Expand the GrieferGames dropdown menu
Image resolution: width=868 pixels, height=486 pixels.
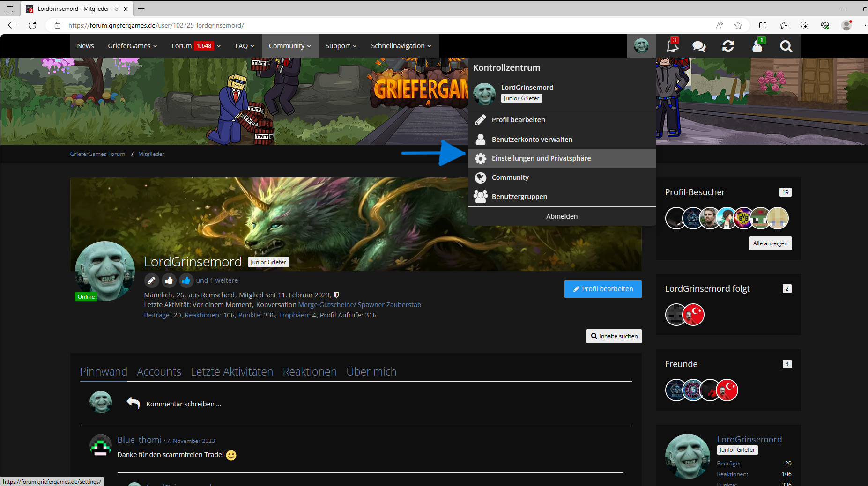pyautogui.click(x=133, y=46)
